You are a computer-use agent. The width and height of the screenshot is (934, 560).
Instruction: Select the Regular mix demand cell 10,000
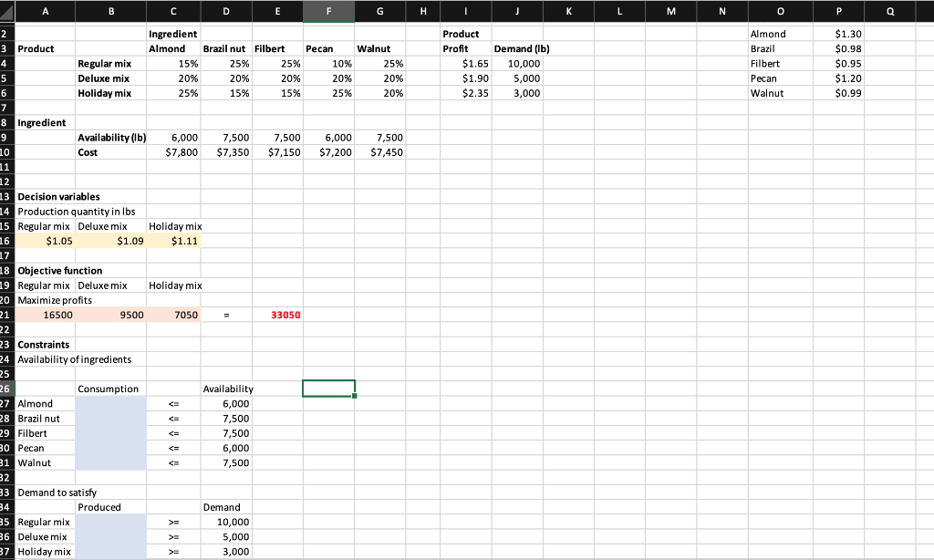[516, 63]
